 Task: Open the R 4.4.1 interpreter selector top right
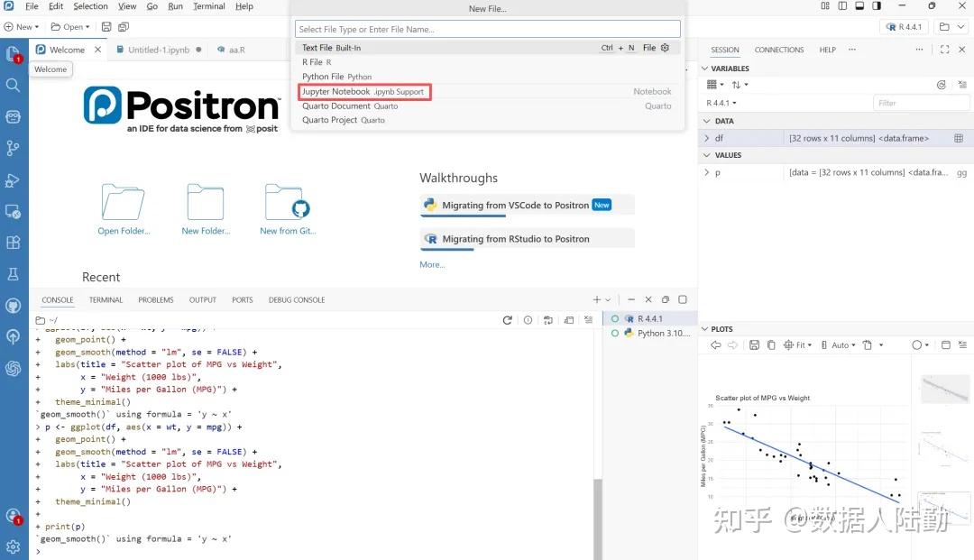905,27
